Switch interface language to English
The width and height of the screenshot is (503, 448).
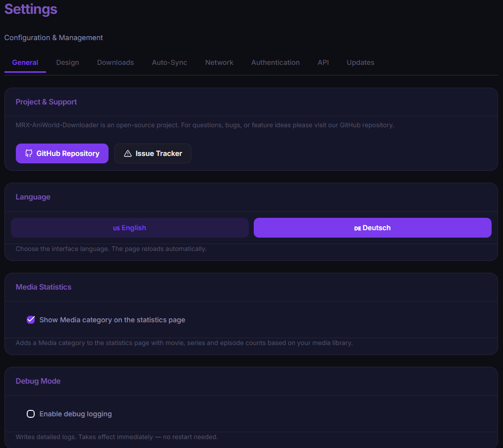130,228
